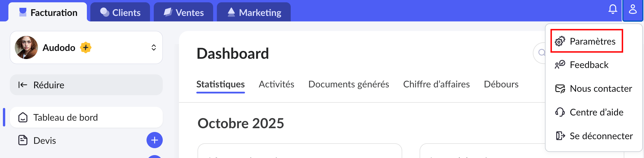Open the Devis section
The width and height of the screenshot is (644, 158).
click(45, 141)
